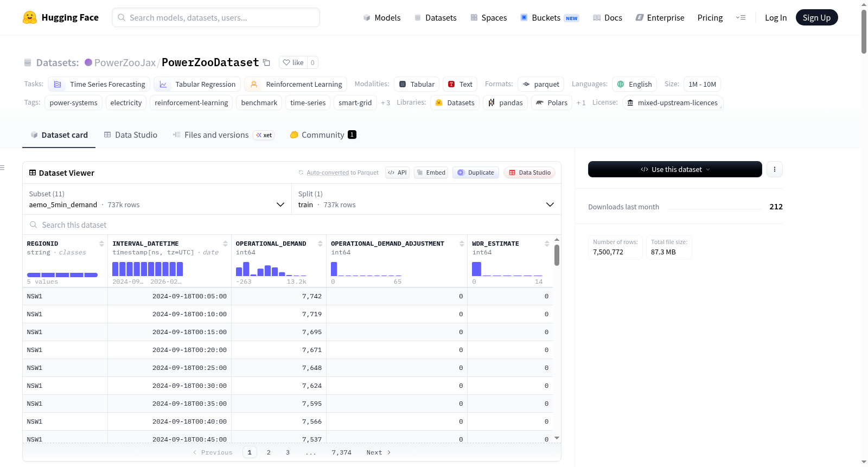Click the OPERATIONAL_DEMAND histogram distribution chart
This screenshot has height=467, width=868.
pyautogui.click(x=271, y=269)
